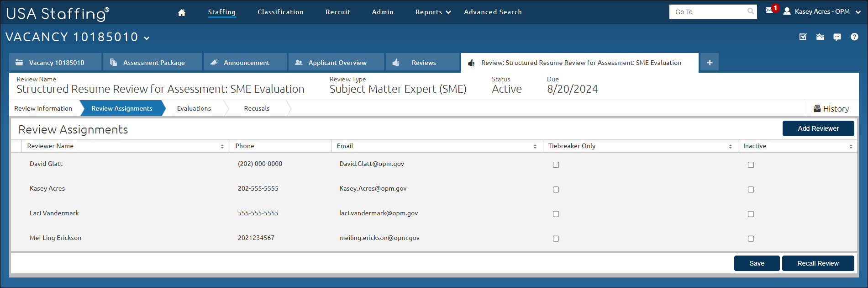
Task: Switch to the Applicant Overview tab
Action: tap(336, 62)
